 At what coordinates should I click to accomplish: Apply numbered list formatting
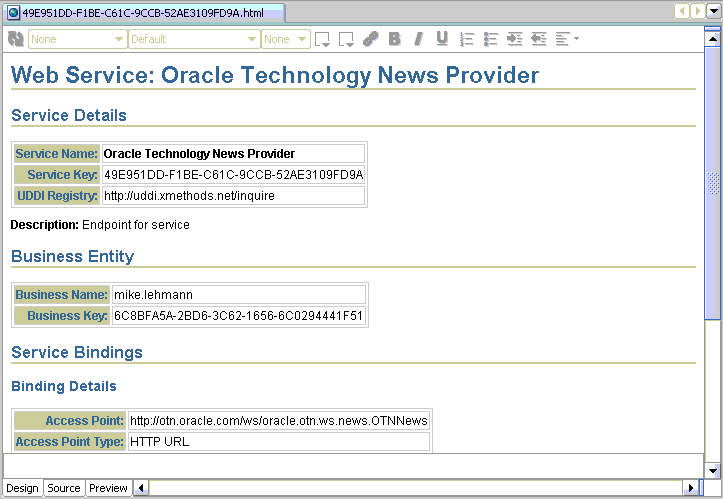click(x=467, y=39)
